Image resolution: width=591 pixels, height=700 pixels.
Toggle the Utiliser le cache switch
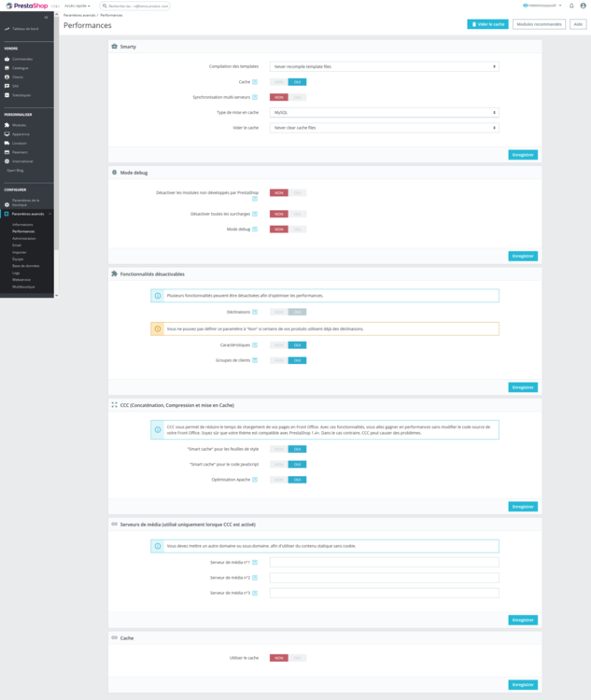pos(288,658)
